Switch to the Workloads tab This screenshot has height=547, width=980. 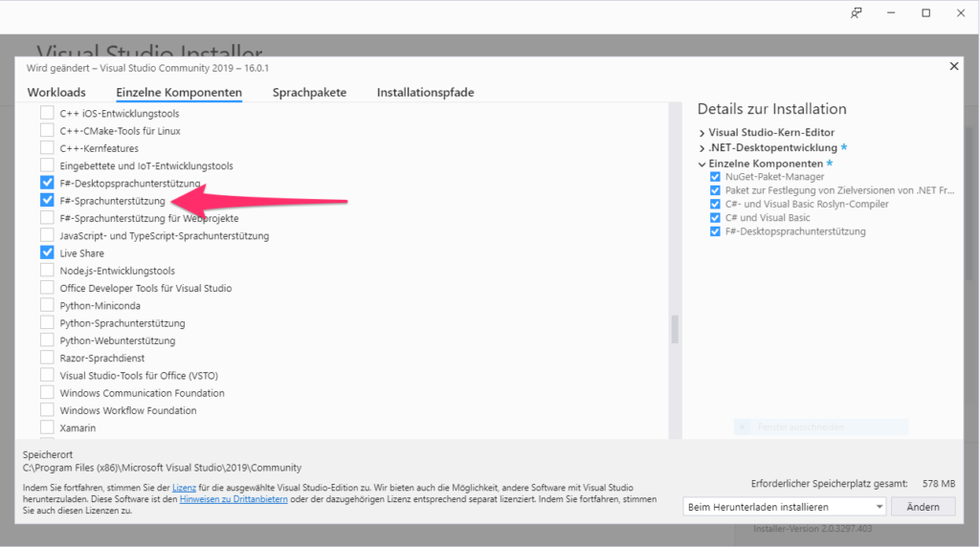click(56, 93)
